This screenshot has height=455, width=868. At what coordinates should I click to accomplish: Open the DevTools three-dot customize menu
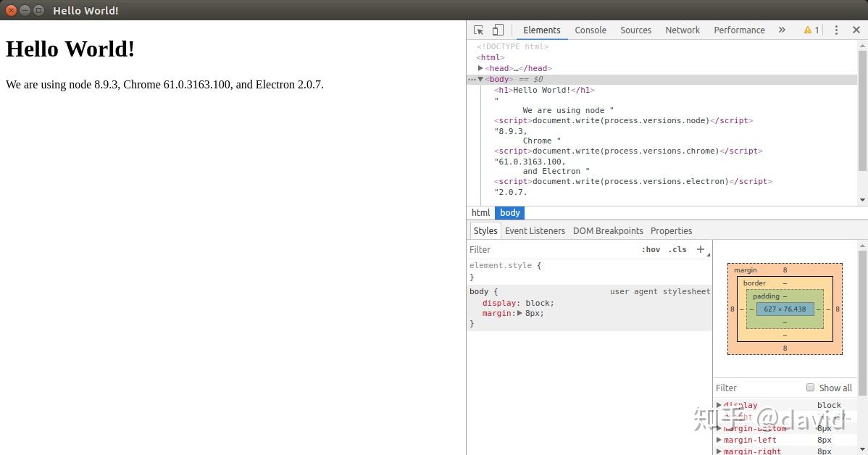(x=836, y=30)
